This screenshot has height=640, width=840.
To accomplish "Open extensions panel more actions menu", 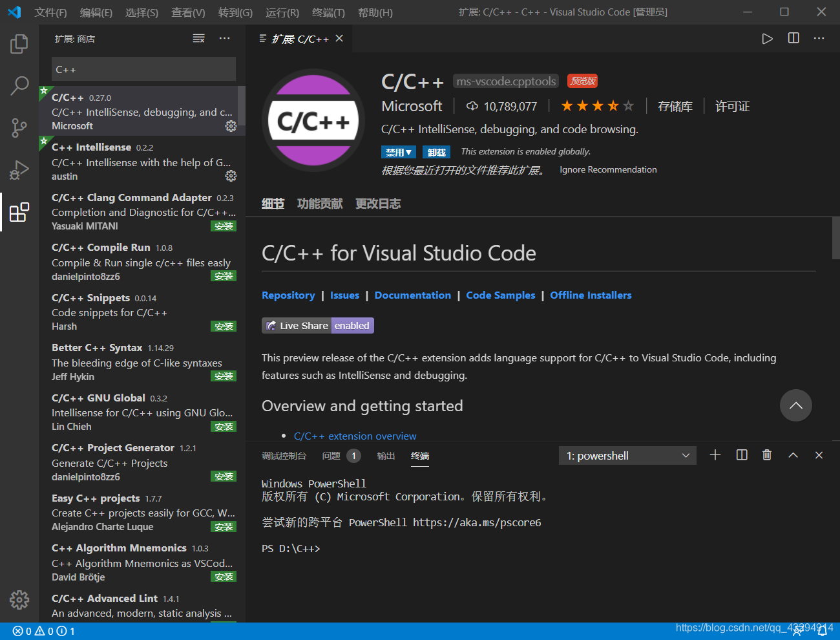I will [x=224, y=39].
